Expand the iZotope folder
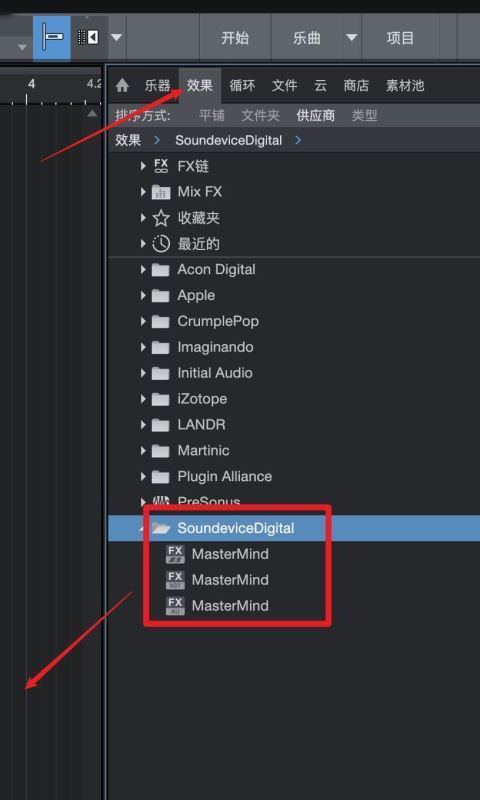 (x=143, y=399)
